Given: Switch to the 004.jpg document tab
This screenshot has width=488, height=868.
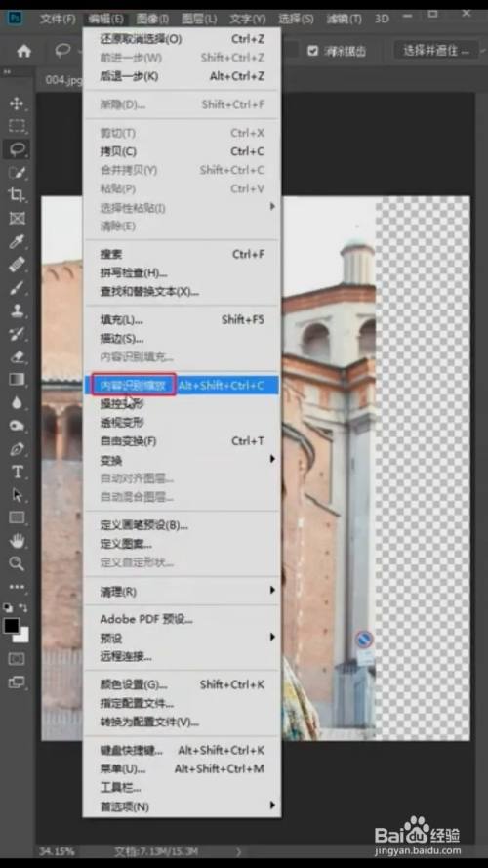Looking at the screenshot, I should point(63,80).
